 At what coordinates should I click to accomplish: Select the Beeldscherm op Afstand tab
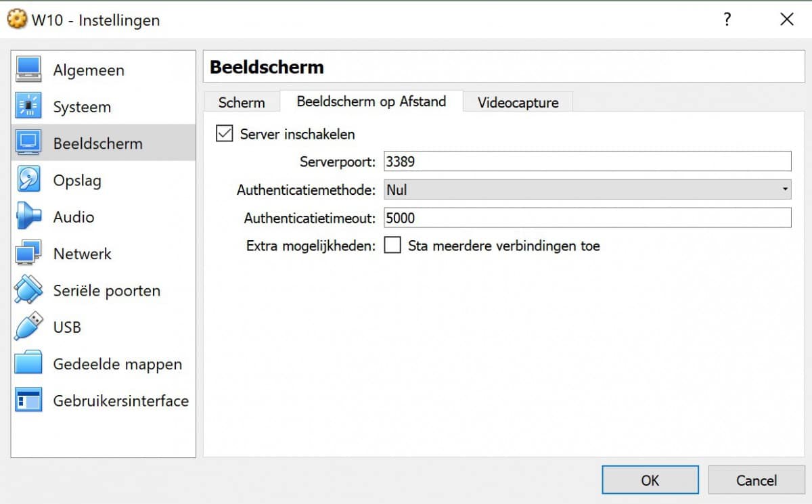[371, 101]
